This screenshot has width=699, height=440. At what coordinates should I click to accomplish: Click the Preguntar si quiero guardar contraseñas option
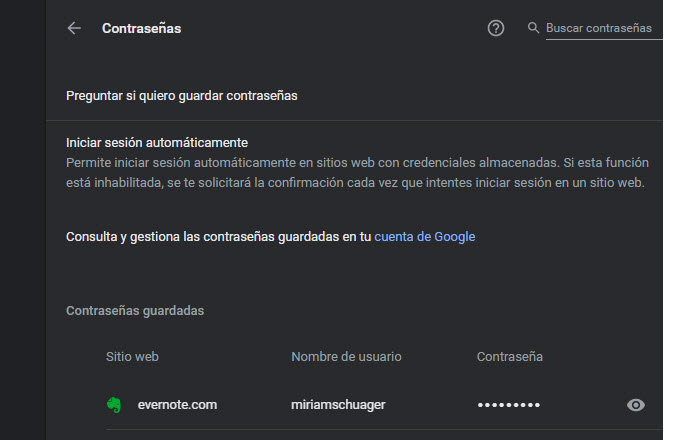pyautogui.click(x=183, y=96)
